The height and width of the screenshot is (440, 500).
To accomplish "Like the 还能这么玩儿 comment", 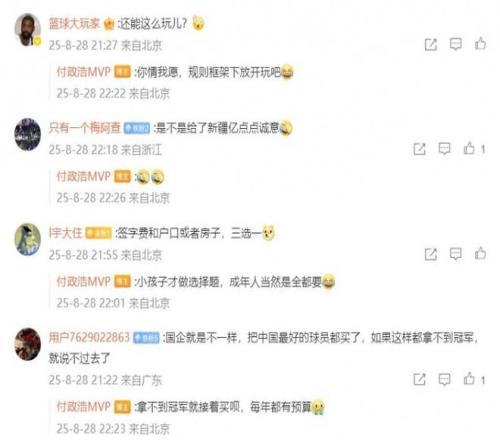I will point(480,44).
